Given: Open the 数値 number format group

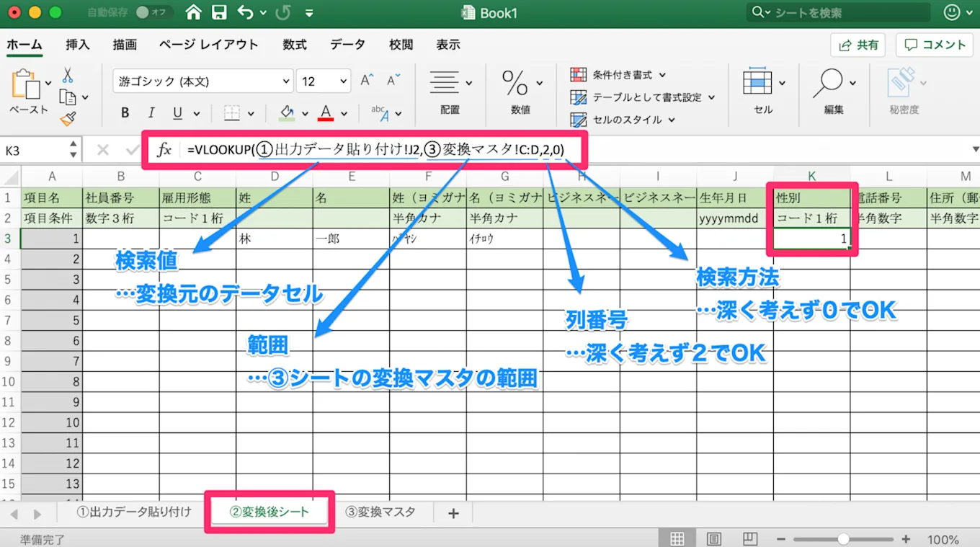Looking at the screenshot, I should click(520, 91).
